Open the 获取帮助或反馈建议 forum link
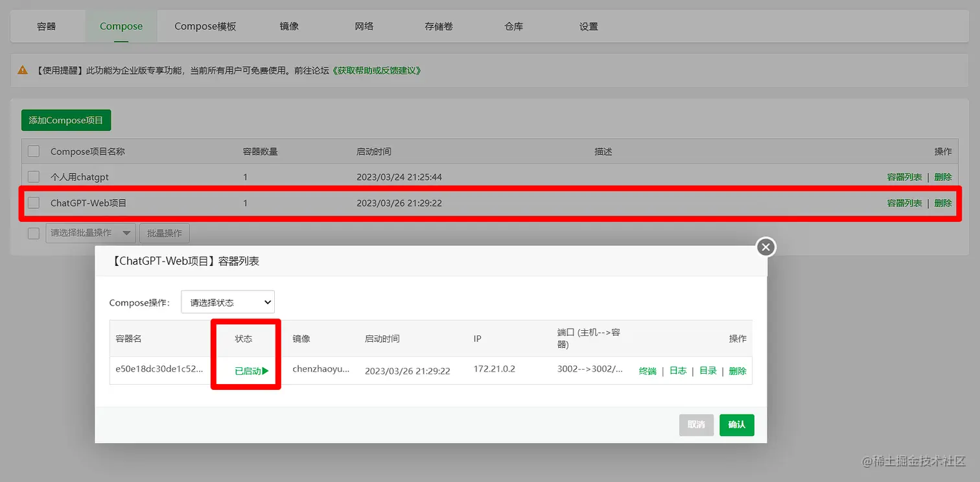Viewport: 980px width, 482px height. pos(377,70)
